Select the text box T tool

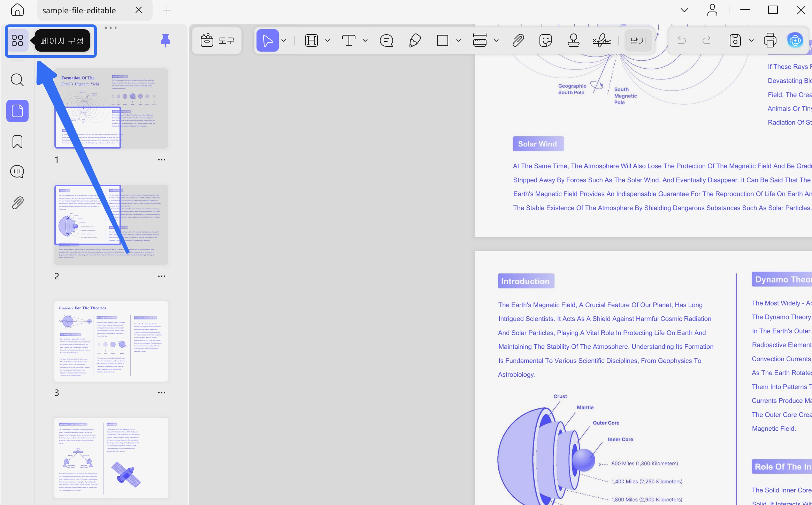tap(348, 40)
